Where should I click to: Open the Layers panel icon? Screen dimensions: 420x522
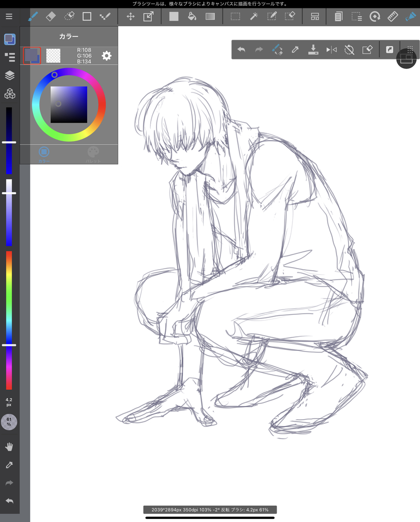point(9,76)
